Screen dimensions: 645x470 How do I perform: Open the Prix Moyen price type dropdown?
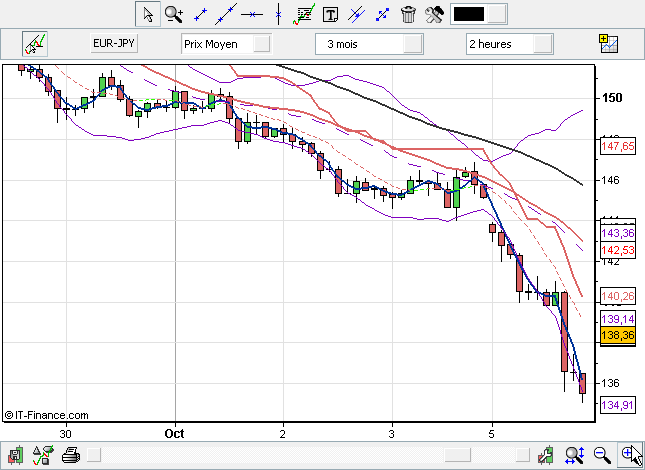coord(226,44)
